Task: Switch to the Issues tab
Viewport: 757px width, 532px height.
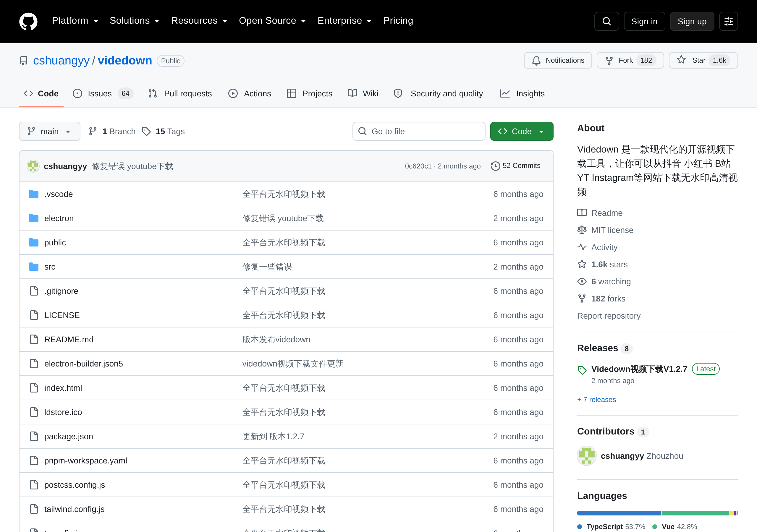Action: pyautogui.click(x=103, y=94)
